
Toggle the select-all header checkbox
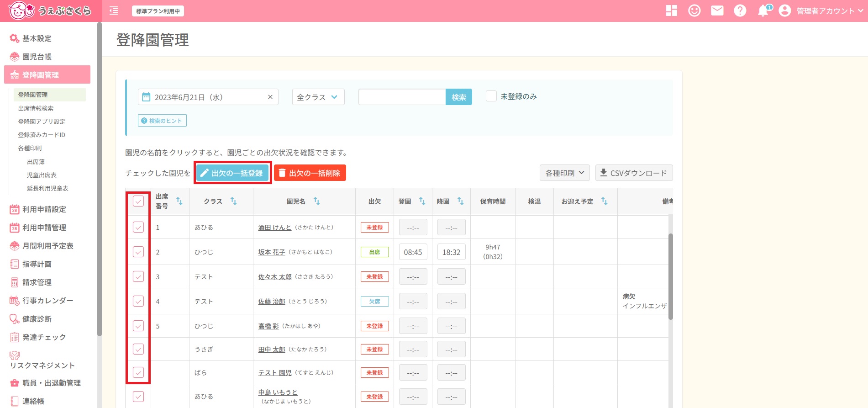point(138,201)
